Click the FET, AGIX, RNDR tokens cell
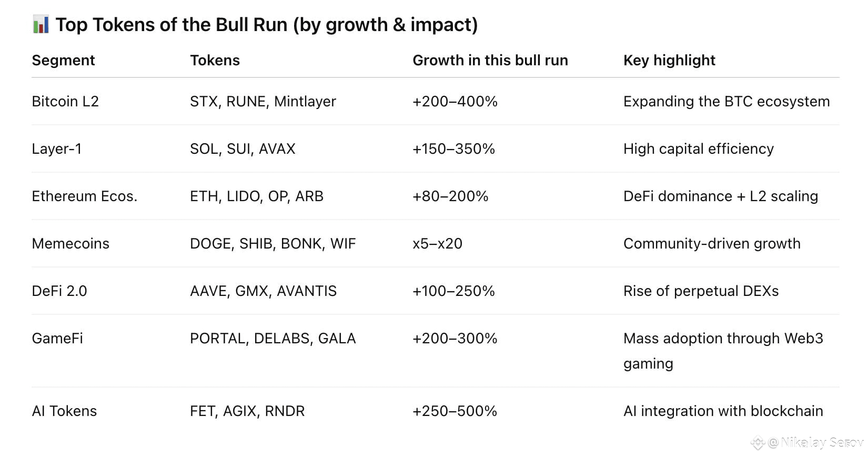Screen dimensions: 868x456 247,411
